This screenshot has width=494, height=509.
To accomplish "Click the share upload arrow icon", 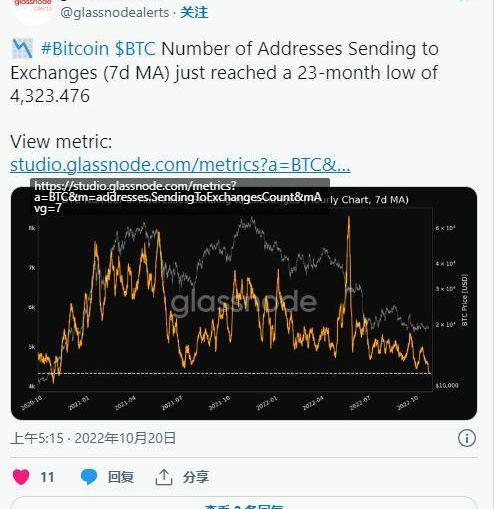I will (164, 477).
